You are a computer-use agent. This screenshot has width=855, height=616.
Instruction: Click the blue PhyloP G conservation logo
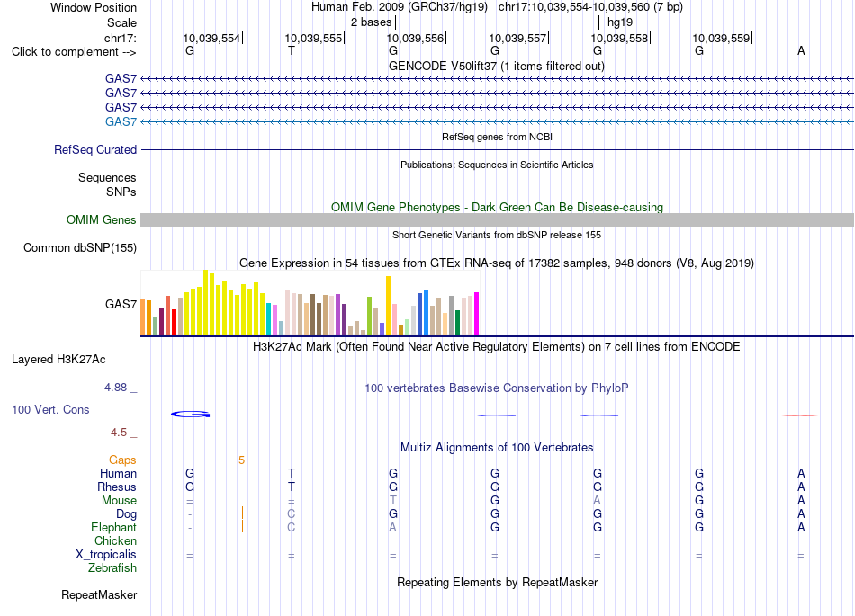point(190,415)
